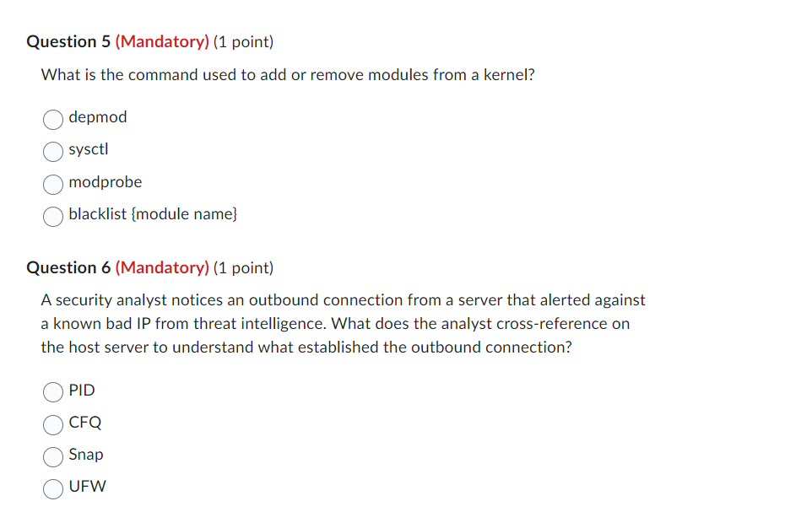The image size is (812, 512).
Task: Select the blacklist {module name} option
Action: tap(52, 217)
